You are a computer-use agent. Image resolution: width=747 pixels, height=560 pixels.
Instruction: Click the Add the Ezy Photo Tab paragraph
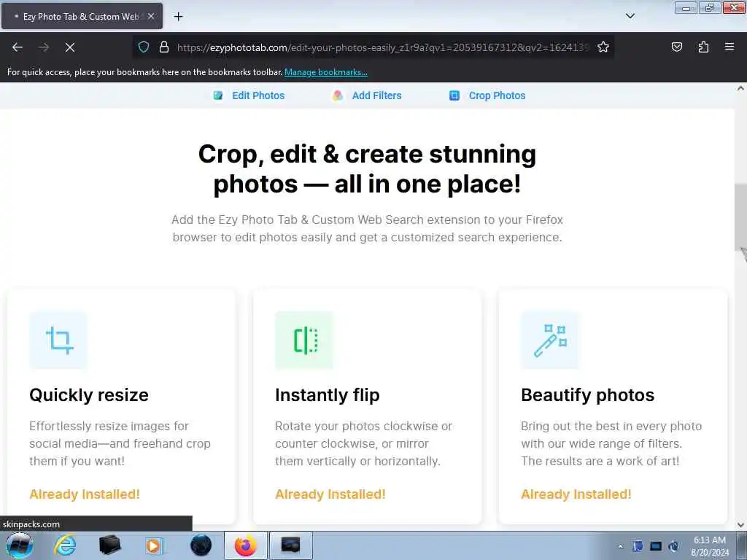coord(368,228)
